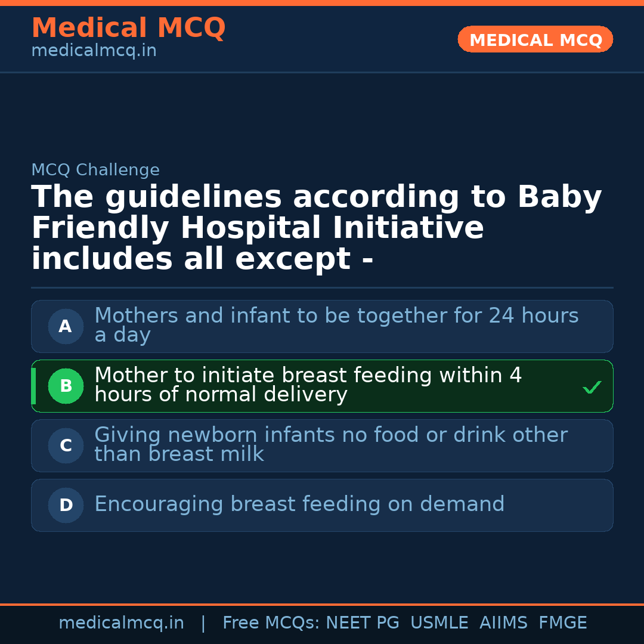644x644 pixels.
Task: Click FMGE in the footer
Action: coord(562,623)
